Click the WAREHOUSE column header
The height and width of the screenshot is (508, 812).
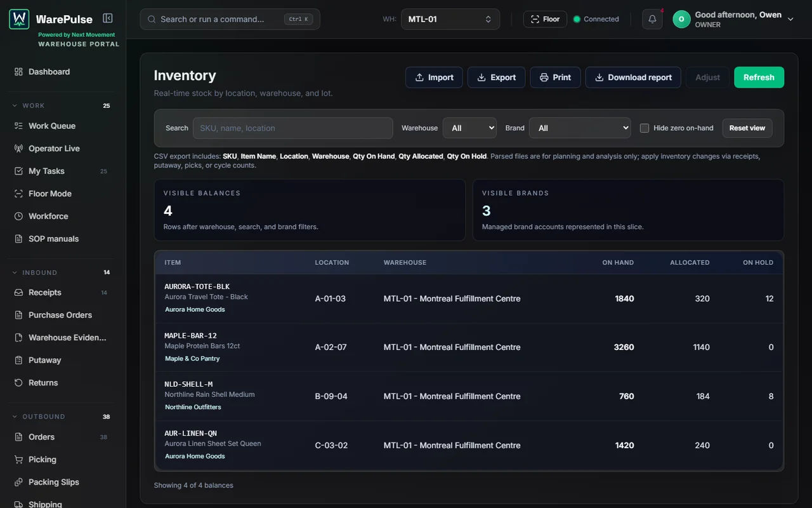[x=405, y=262]
